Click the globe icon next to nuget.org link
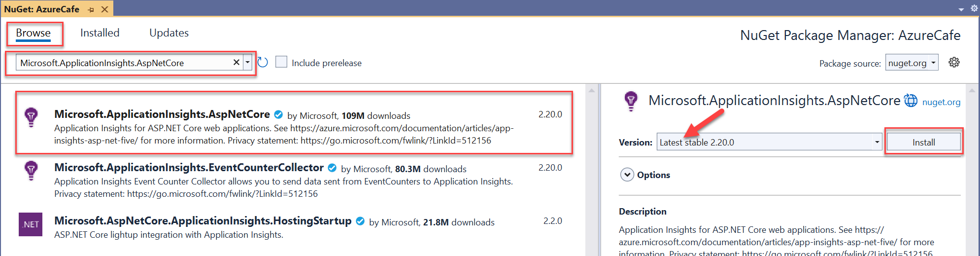The height and width of the screenshot is (256, 980). [x=911, y=101]
